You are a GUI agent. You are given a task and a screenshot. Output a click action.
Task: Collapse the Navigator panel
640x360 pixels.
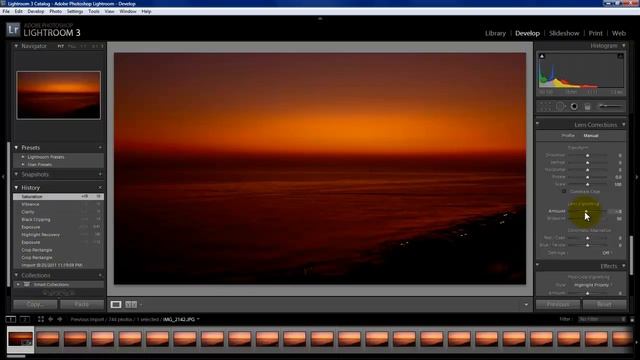16,46
